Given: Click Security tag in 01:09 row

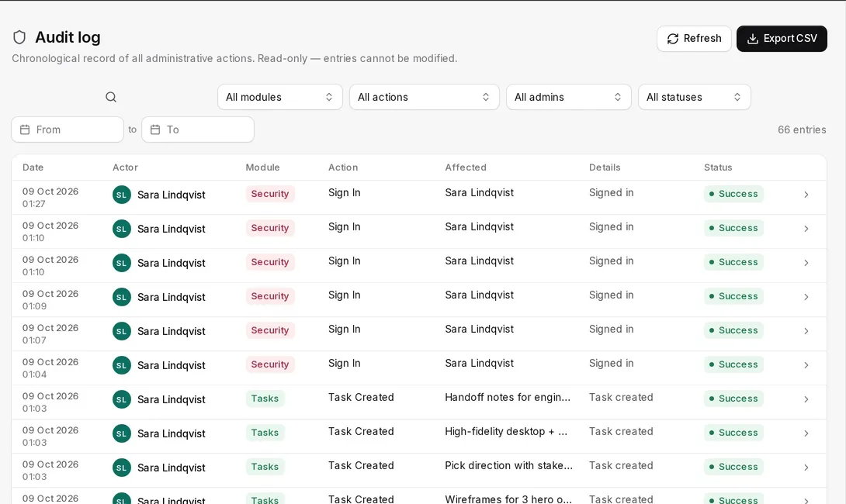Looking at the screenshot, I should [x=270, y=296].
